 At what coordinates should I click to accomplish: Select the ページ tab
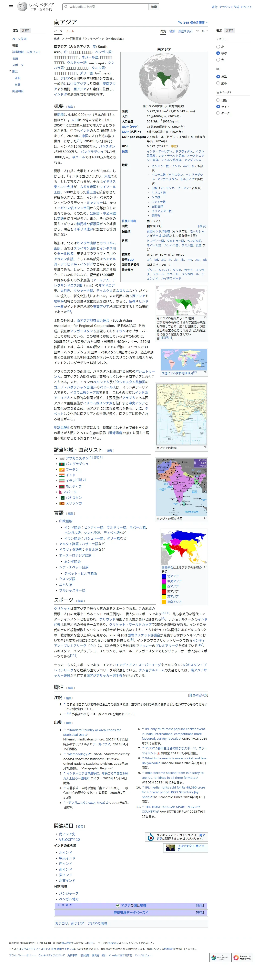58,31
